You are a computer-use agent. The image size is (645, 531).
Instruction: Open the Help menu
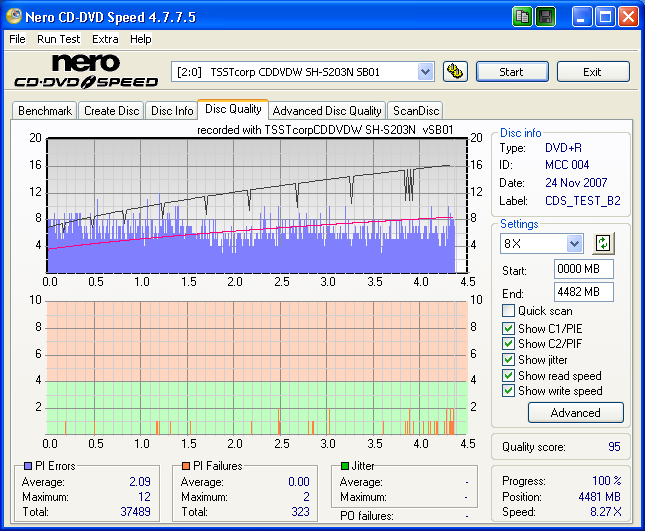pyautogui.click(x=141, y=39)
